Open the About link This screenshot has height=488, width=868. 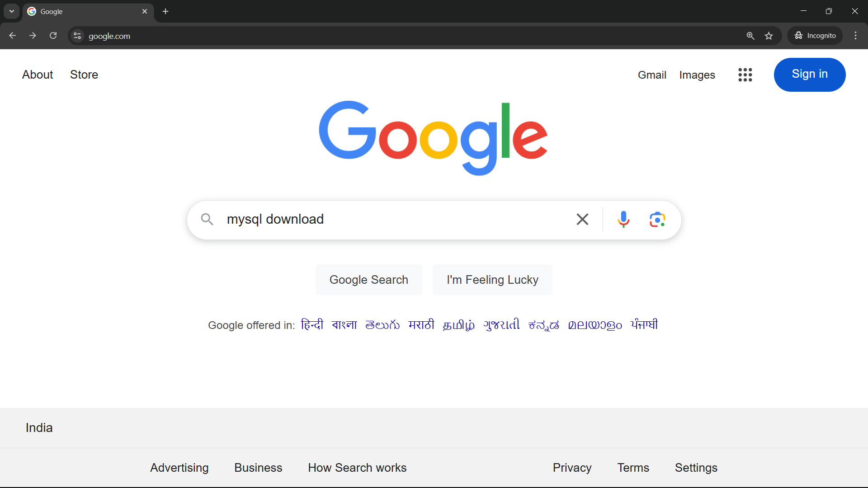pos(38,75)
